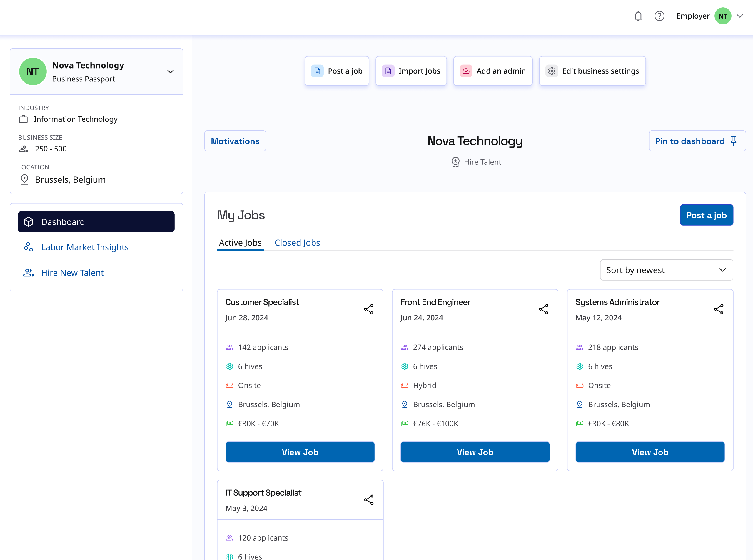Click the hives icon on Front End Engineer card

(x=405, y=366)
